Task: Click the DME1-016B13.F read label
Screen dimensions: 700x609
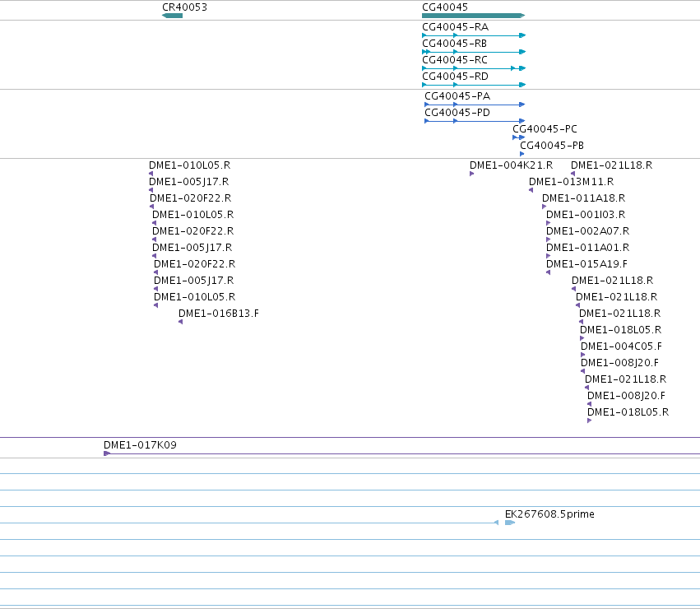Action: pos(219,314)
